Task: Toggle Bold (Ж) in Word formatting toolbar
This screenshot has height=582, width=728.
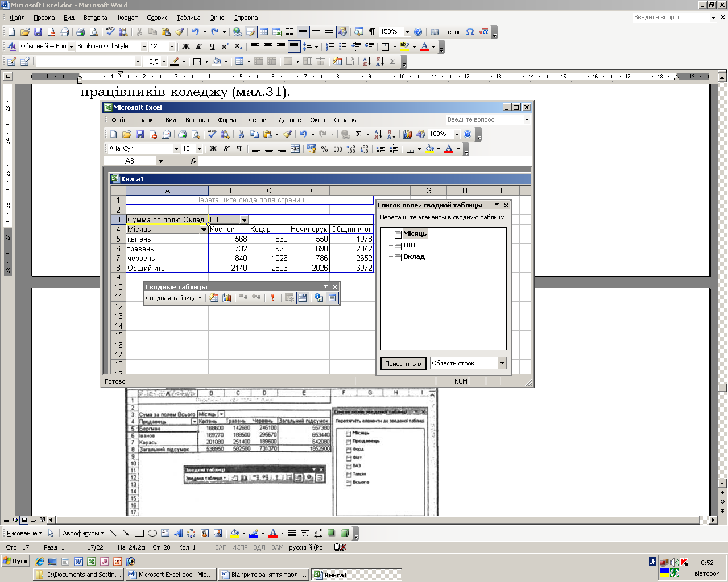Action: pos(185,47)
